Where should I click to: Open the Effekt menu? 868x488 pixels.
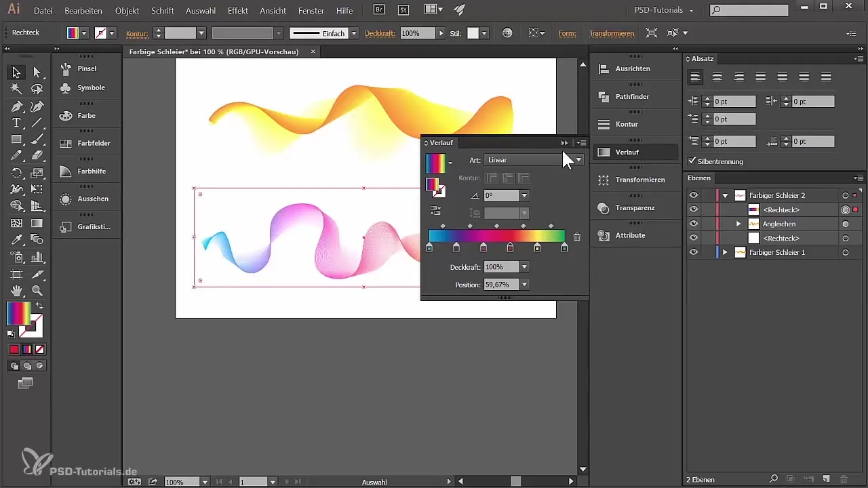[238, 11]
